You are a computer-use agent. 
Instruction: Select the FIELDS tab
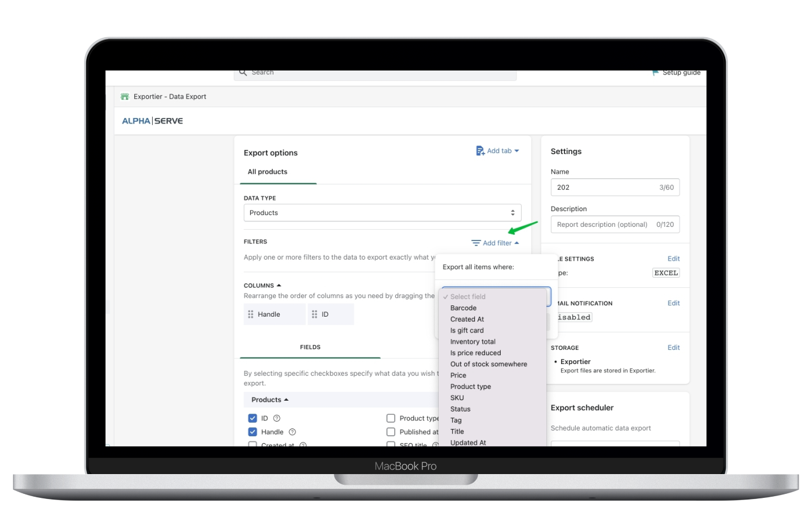pyautogui.click(x=310, y=347)
